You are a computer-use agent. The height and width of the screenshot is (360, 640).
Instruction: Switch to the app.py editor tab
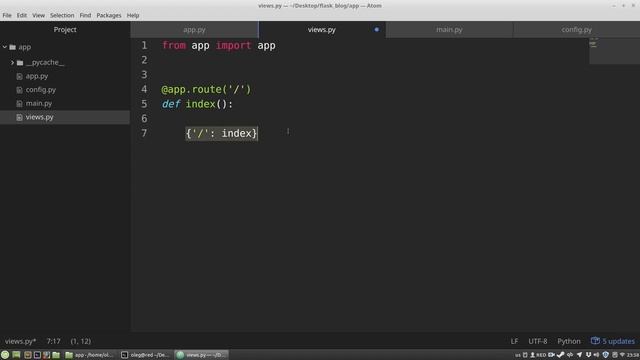[x=194, y=29]
